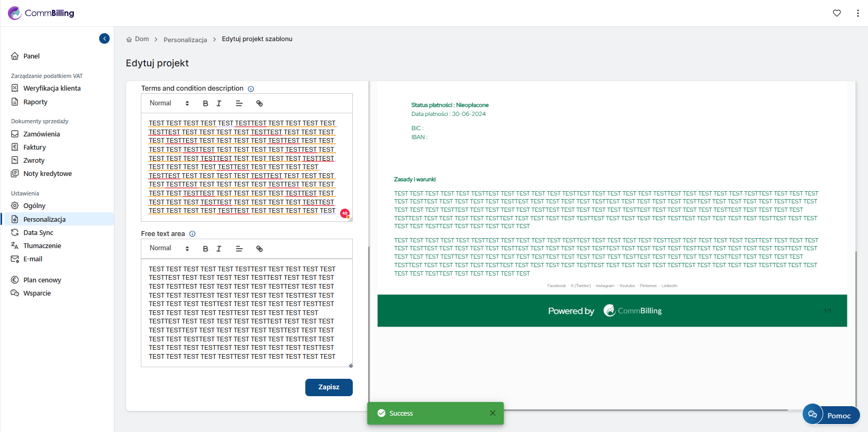Open Faktury in the sidebar
The image size is (868, 432).
click(x=34, y=148)
